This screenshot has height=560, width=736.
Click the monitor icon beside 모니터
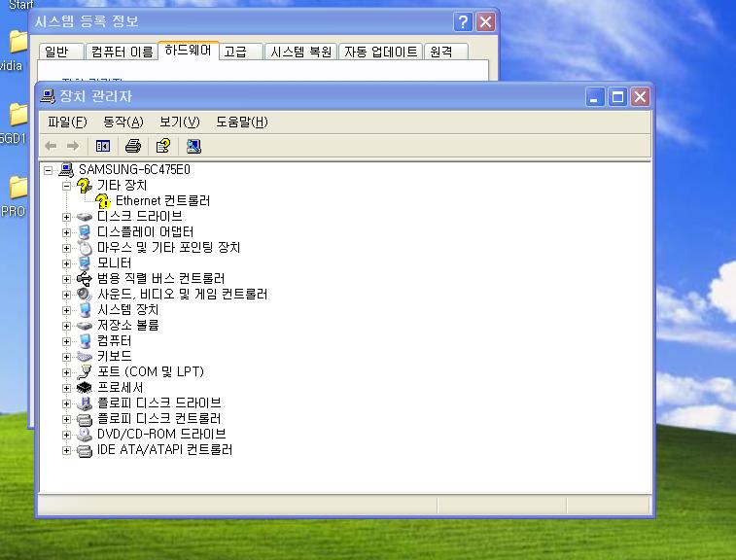[x=85, y=262]
